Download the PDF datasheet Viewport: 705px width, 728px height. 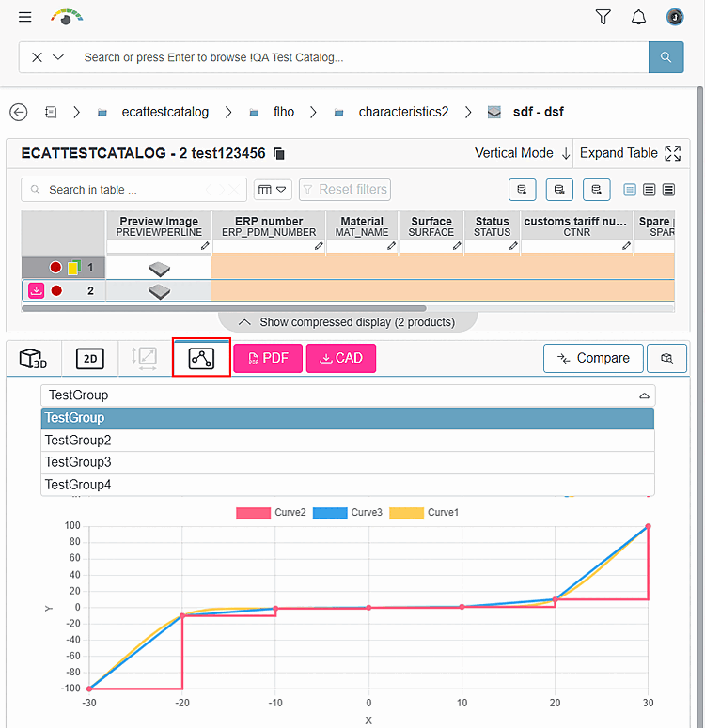coord(268,358)
